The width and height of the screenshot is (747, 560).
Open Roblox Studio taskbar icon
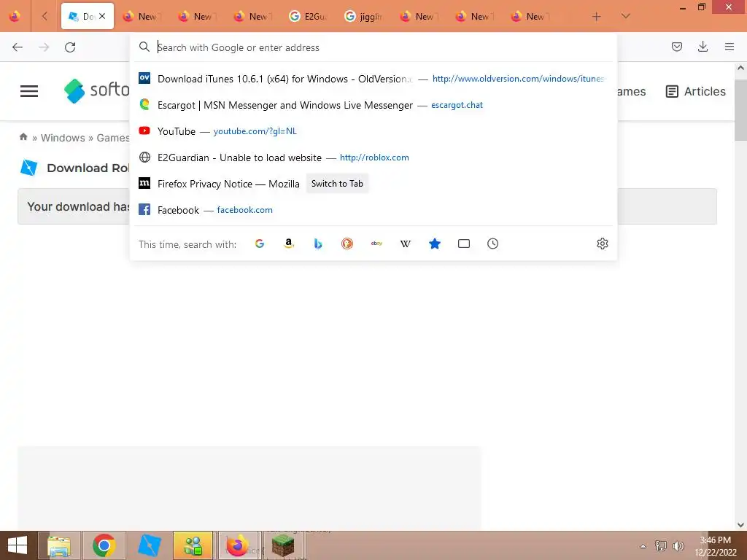149,545
